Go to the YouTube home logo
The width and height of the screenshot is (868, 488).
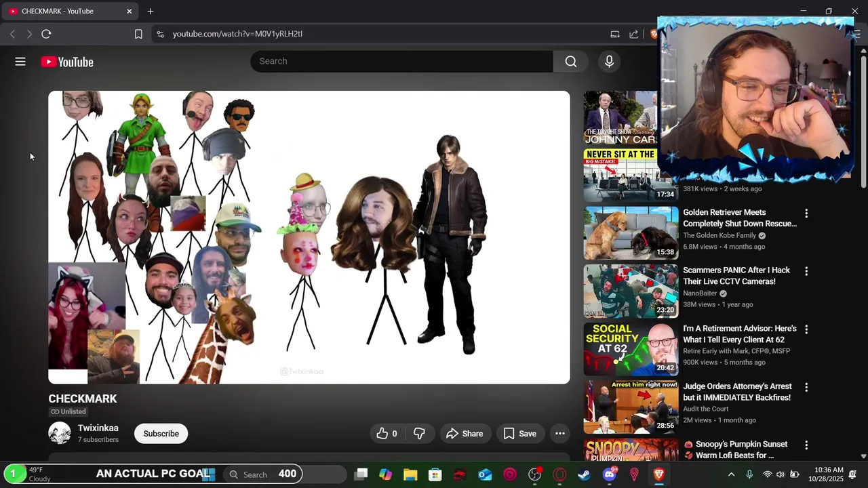coord(67,62)
